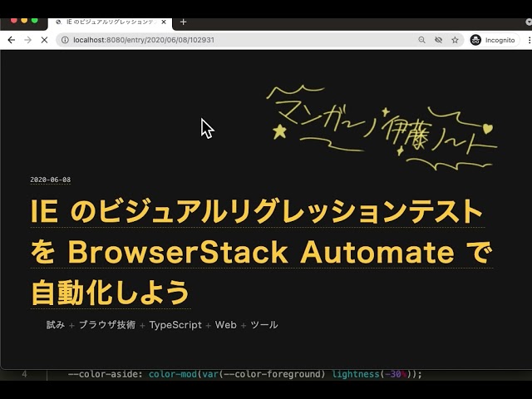Click the 2020-06-08 date link
The width and height of the screenshot is (532, 399).
point(50,180)
